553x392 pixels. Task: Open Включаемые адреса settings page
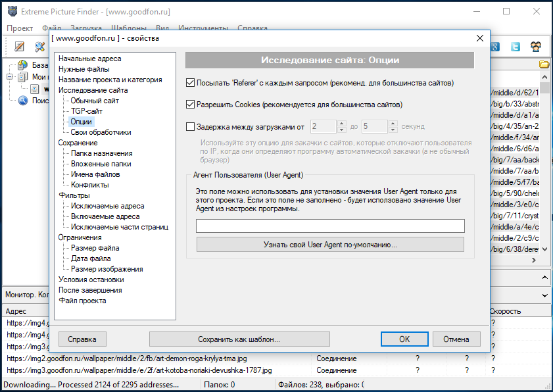click(105, 216)
